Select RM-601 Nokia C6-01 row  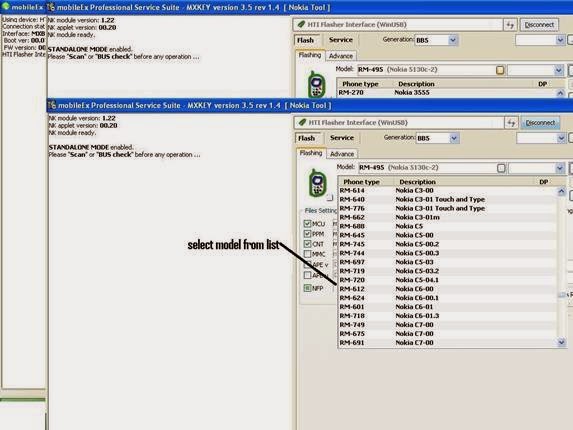tap(447, 307)
